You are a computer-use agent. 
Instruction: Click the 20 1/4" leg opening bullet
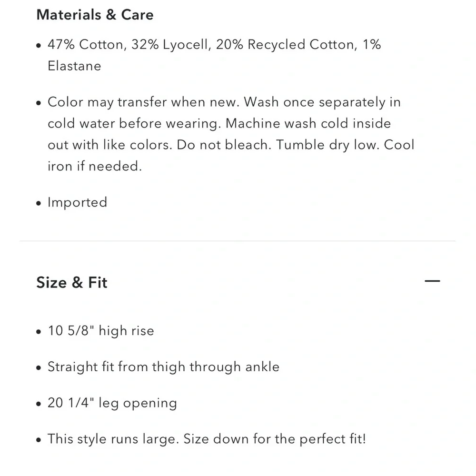click(x=112, y=403)
